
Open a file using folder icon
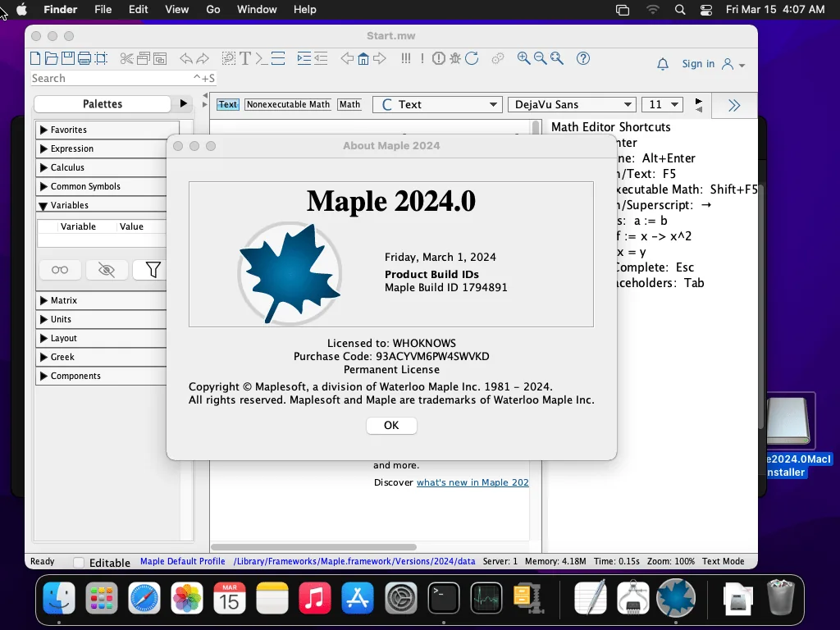point(52,58)
